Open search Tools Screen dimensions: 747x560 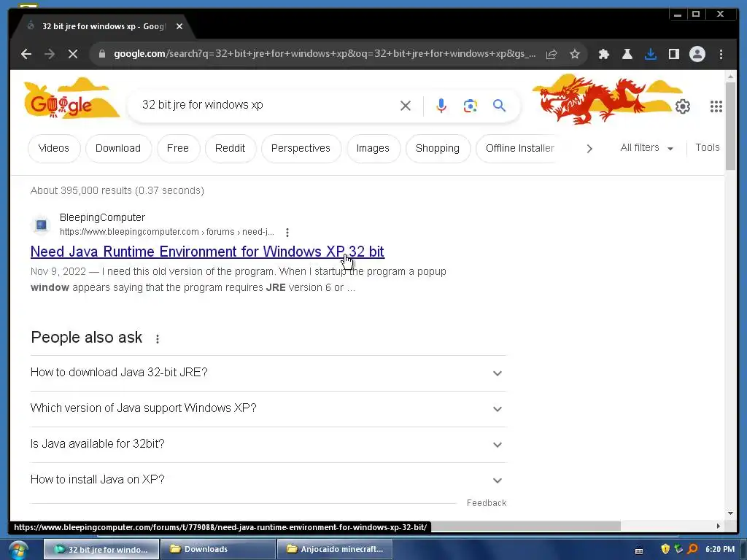pyautogui.click(x=708, y=147)
